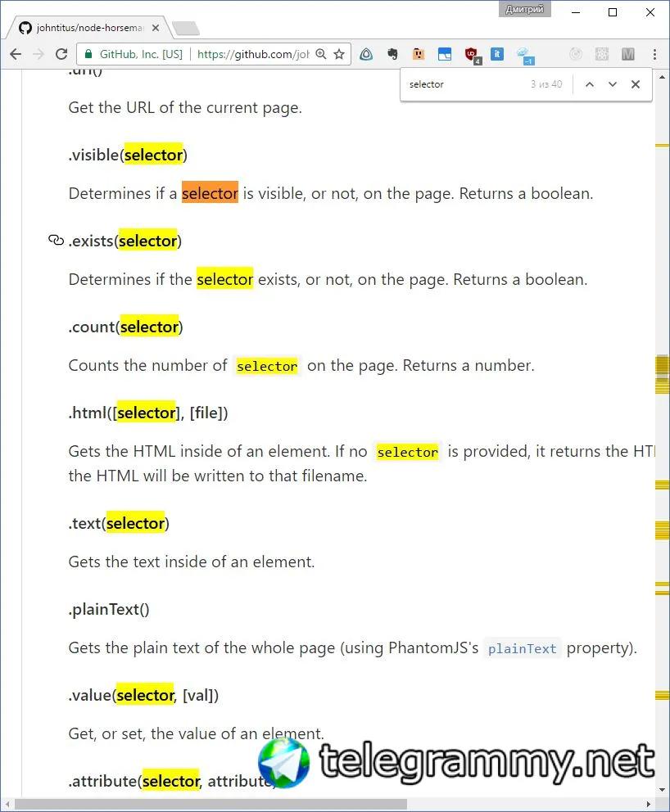Open the orange face extension icon
Viewport: 670px width, 812px height.
pyautogui.click(x=419, y=54)
